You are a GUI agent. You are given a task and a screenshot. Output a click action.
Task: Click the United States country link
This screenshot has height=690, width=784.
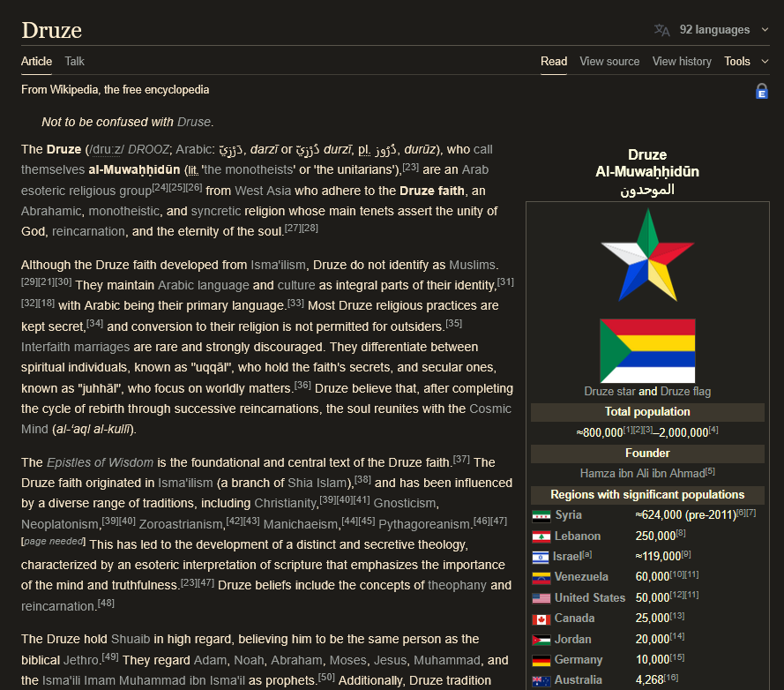pyautogui.click(x=590, y=598)
